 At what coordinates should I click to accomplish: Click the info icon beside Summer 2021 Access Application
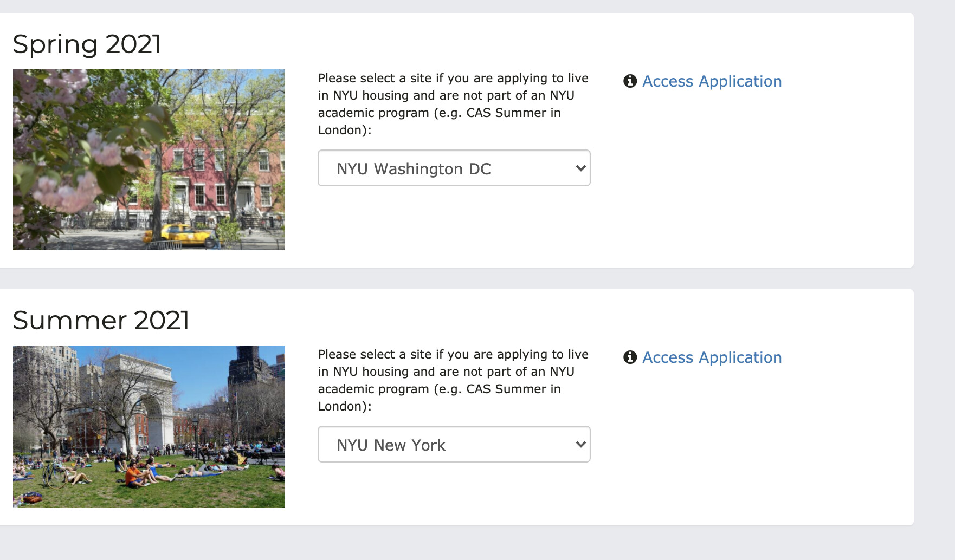(630, 357)
